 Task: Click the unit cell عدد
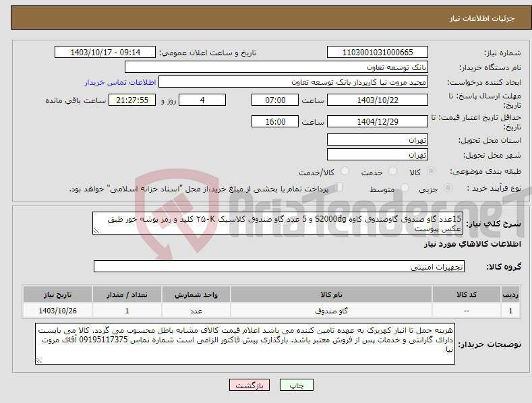[196, 311]
